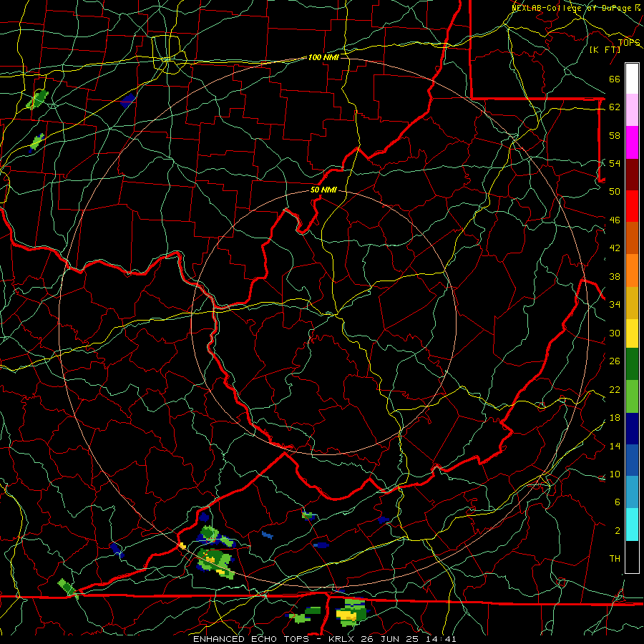The width and height of the screenshot is (644, 644).
Task: Click the legend value '30'
Action: (x=615, y=333)
